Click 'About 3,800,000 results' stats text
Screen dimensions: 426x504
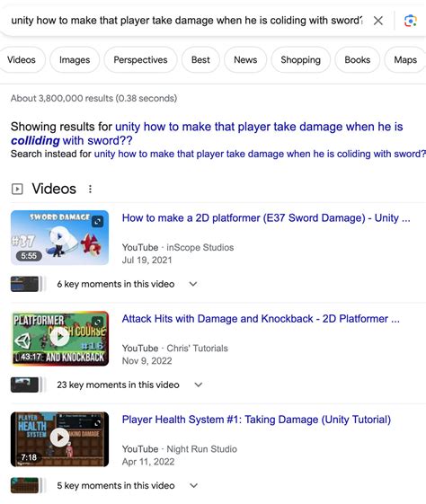click(x=93, y=98)
